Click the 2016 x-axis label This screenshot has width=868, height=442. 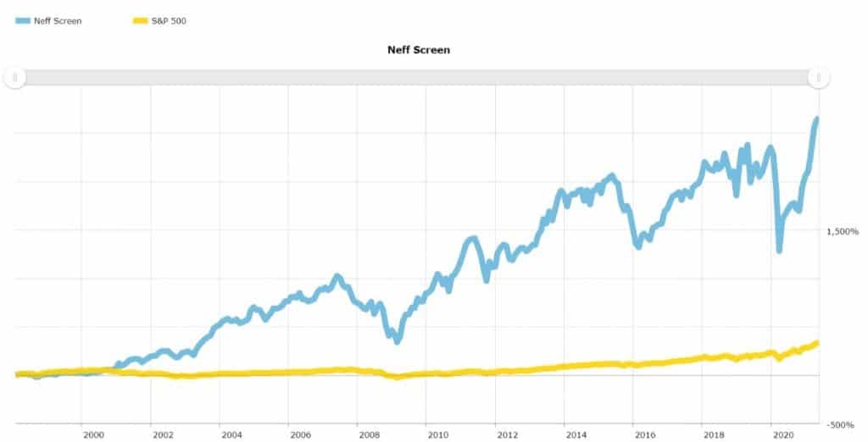[x=645, y=435]
